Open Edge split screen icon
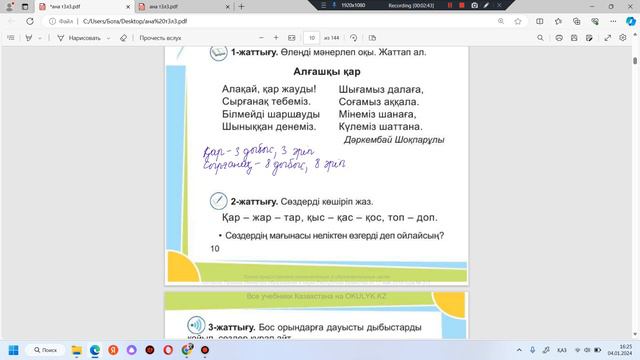Viewport: 640px width, 360px height. [540, 21]
